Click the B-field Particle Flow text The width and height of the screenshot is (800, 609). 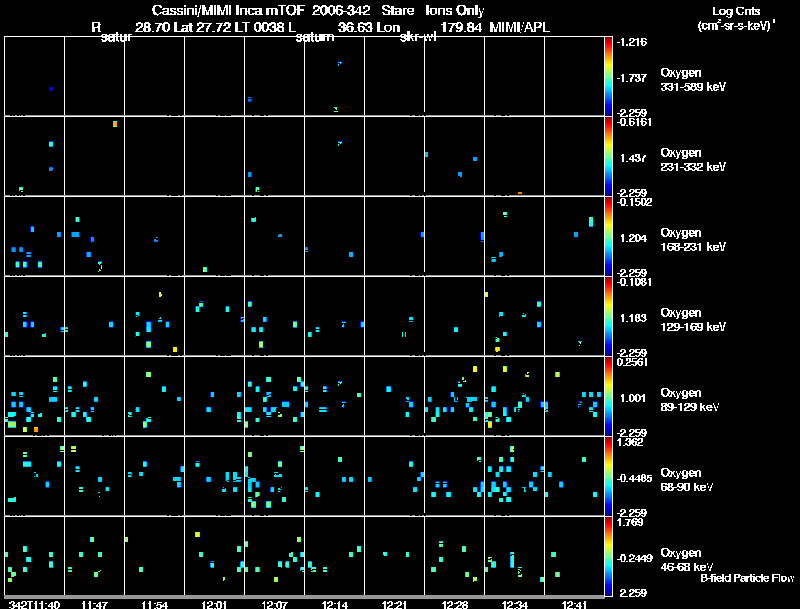point(747,578)
